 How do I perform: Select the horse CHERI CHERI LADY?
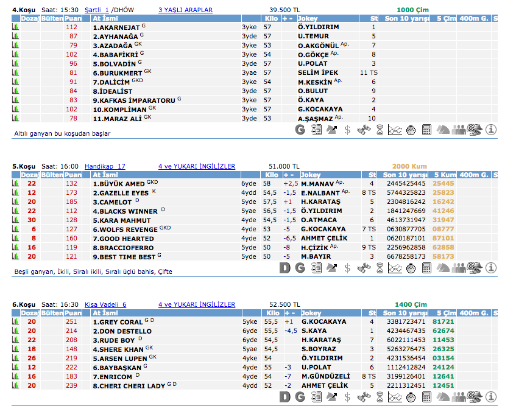(x=128, y=386)
